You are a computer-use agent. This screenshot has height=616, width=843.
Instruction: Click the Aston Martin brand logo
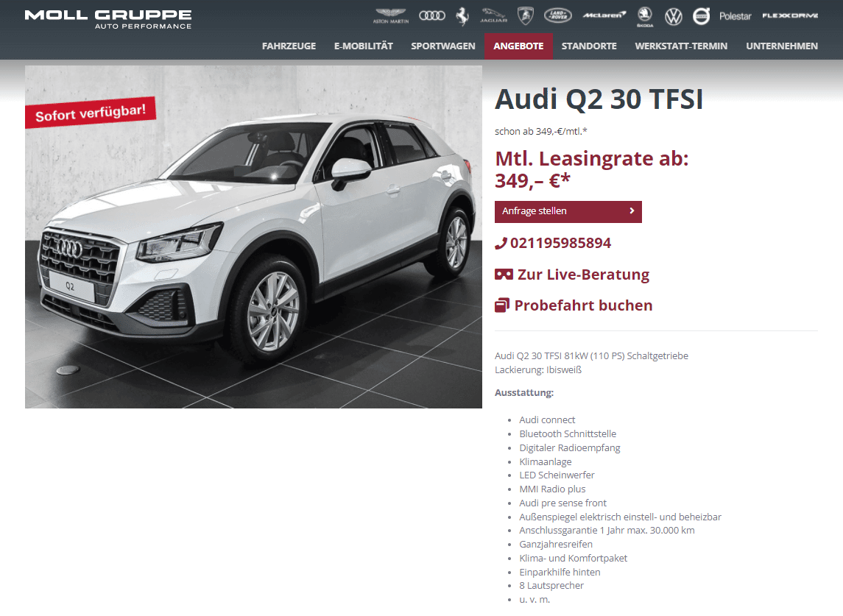tap(390, 15)
